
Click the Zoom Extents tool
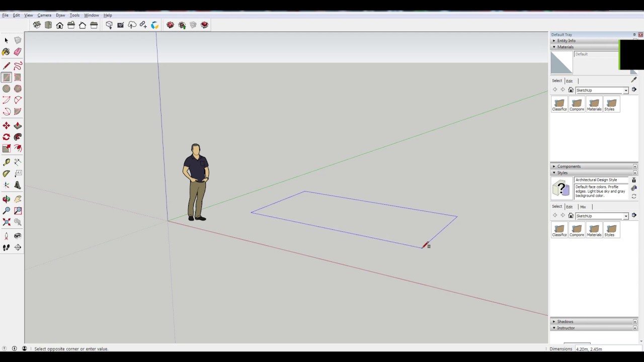6,222
